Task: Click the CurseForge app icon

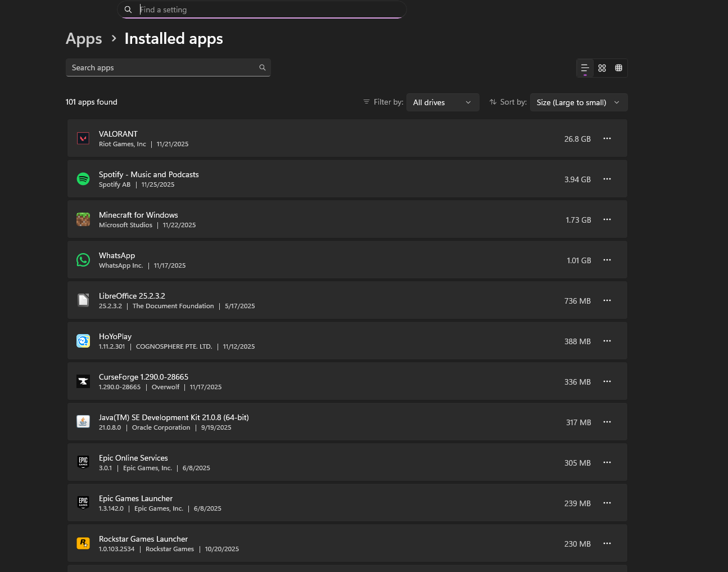Action: click(x=83, y=381)
